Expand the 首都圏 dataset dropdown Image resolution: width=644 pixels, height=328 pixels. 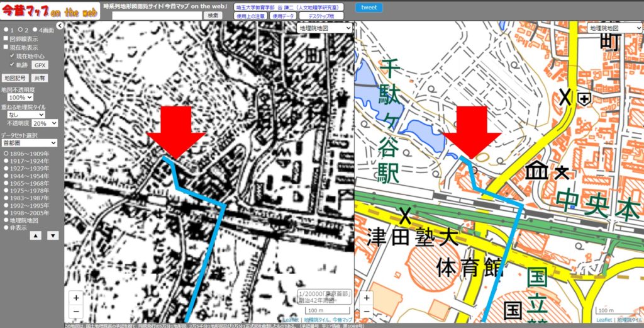pyautogui.click(x=28, y=143)
